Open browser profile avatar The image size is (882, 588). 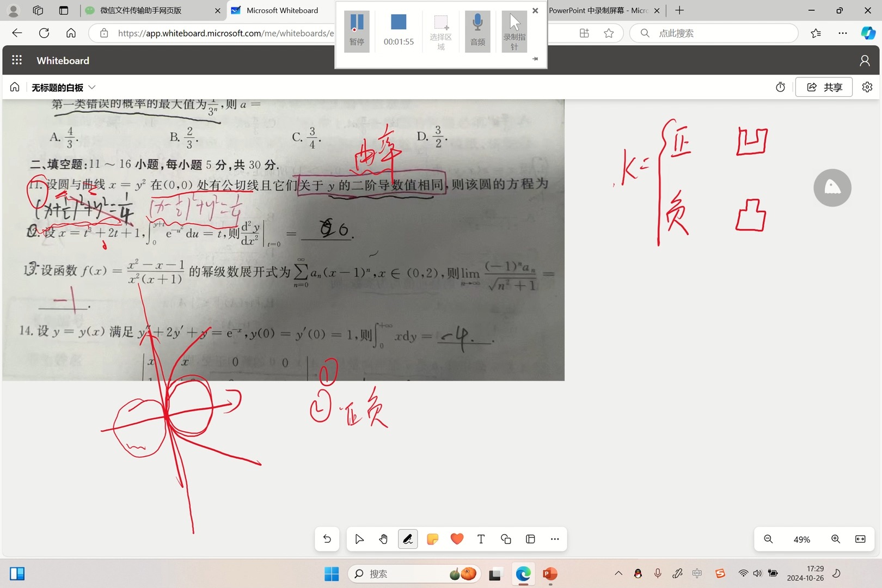(13, 10)
